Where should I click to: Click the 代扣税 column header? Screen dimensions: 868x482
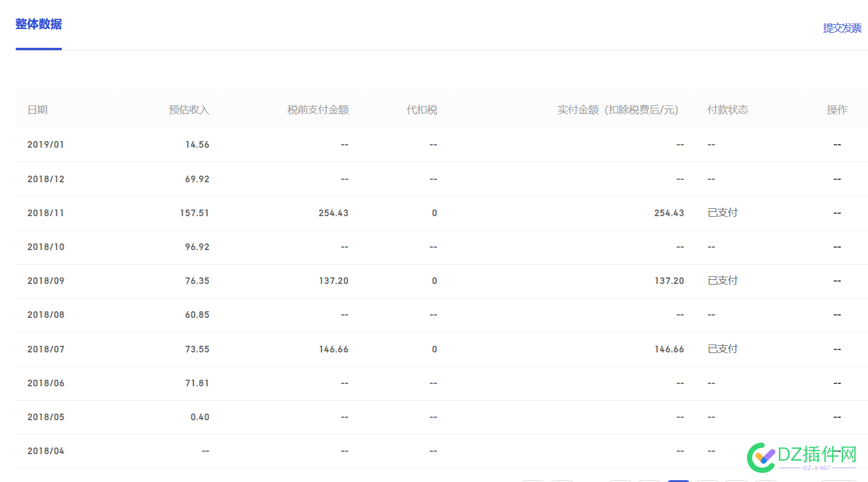click(x=422, y=110)
